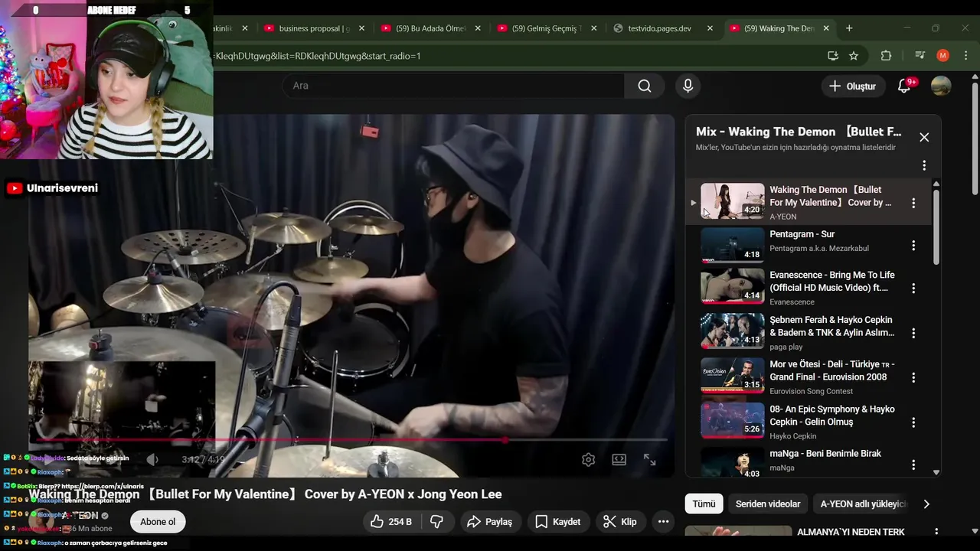Dislike the video
The image size is (980, 551).
tap(437, 522)
